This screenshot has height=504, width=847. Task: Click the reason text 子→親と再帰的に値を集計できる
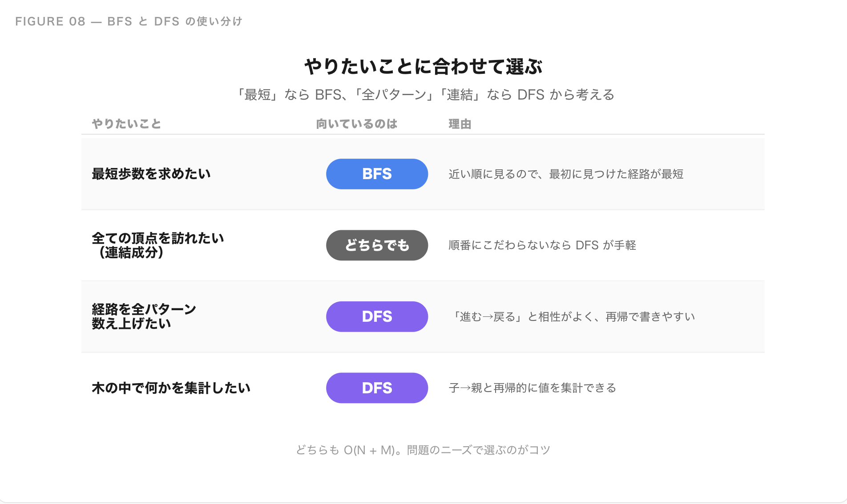(532, 388)
